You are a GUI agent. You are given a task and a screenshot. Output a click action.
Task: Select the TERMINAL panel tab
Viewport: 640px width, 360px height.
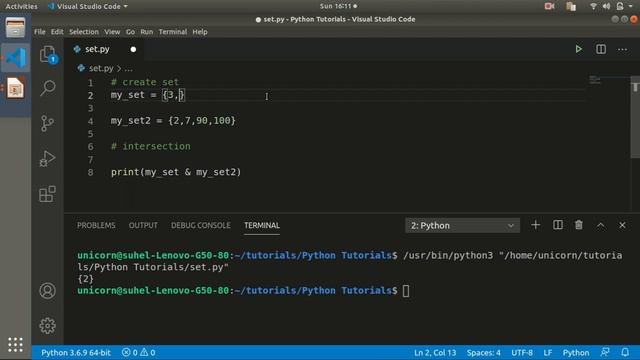click(262, 225)
